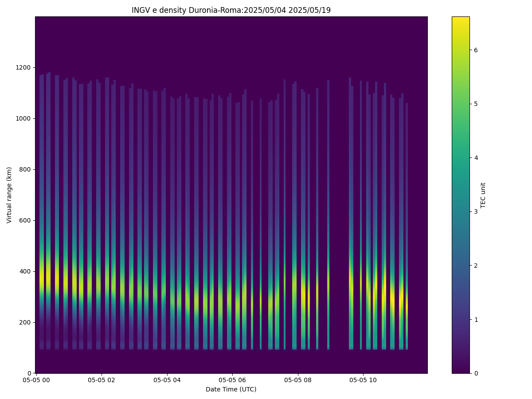
Task: Pick the dark purple bottom of the colorbar
Action: coord(460,369)
